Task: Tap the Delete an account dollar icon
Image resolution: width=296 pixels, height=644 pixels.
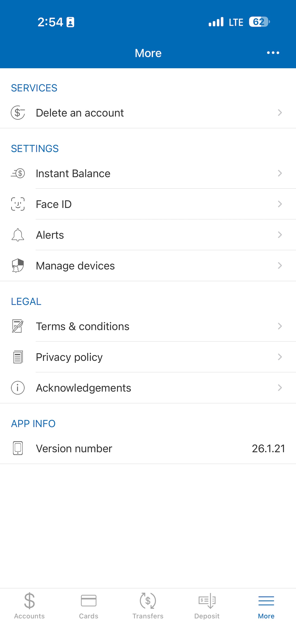Action: [18, 113]
